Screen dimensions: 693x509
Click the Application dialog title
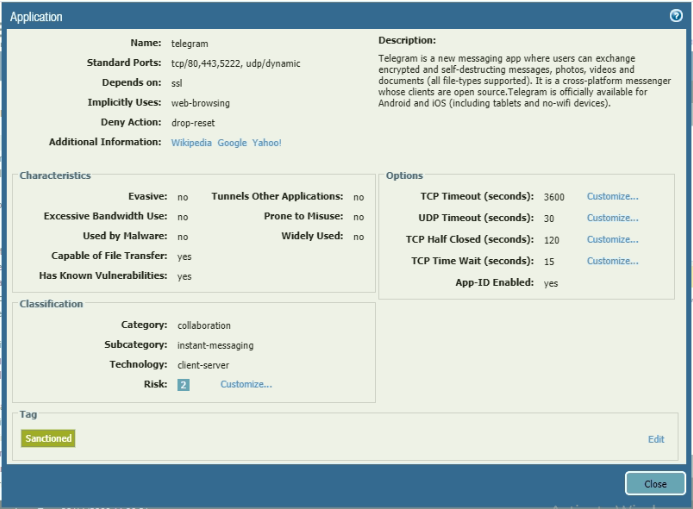[36, 17]
